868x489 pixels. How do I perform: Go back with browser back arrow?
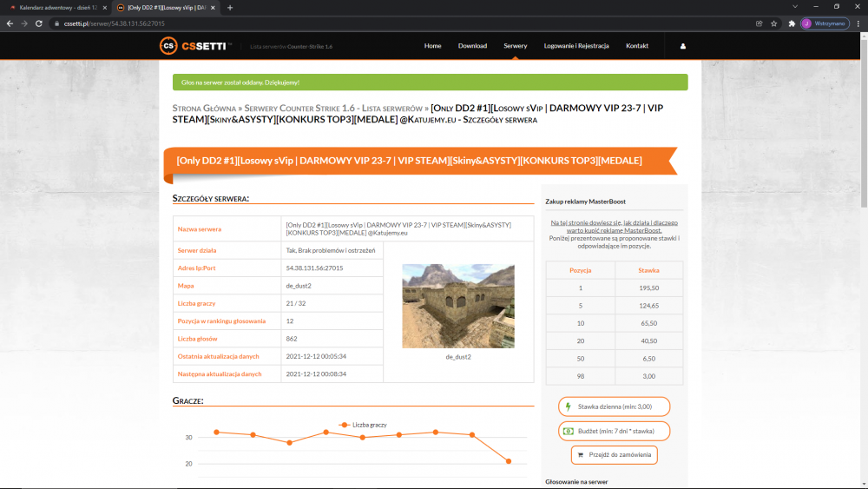[x=10, y=23]
